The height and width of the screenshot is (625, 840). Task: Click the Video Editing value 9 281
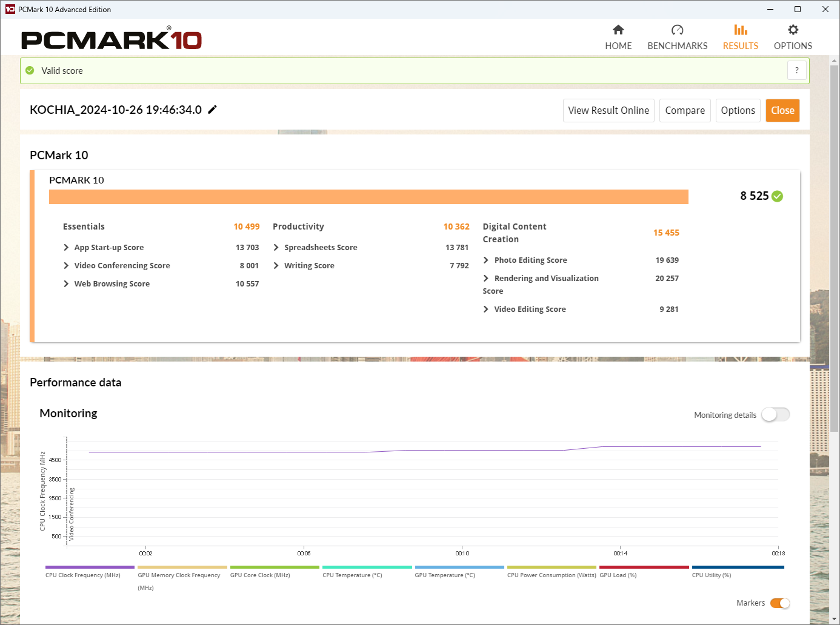click(x=669, y=309)
